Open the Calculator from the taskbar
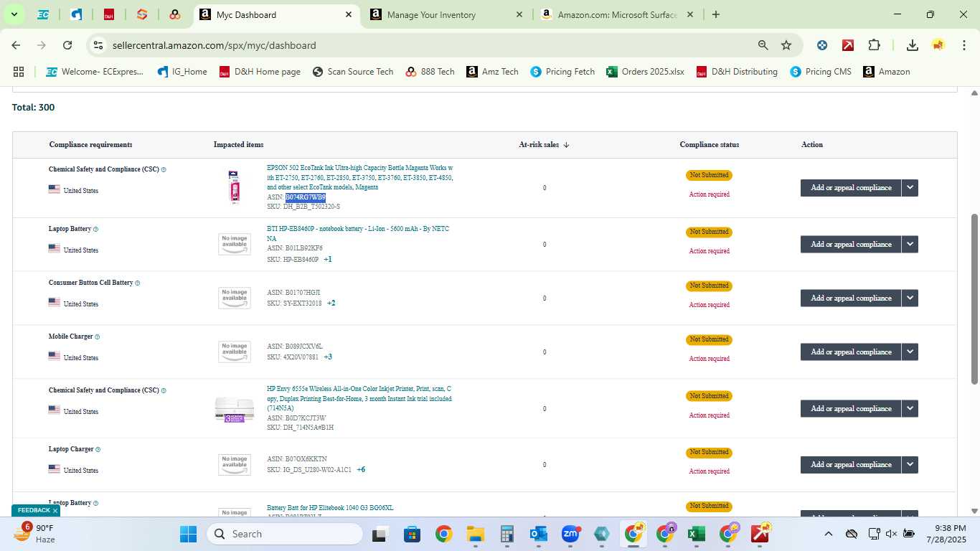Viewport: 980px width, 551px height. [507, 534]
